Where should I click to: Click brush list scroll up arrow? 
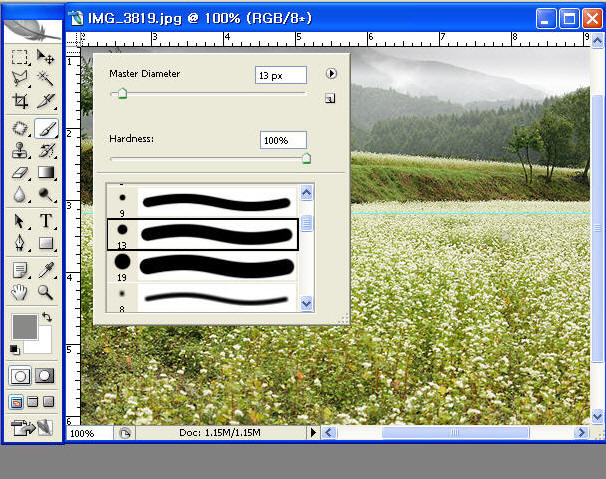pyautogui.click(x=306, y=193)
